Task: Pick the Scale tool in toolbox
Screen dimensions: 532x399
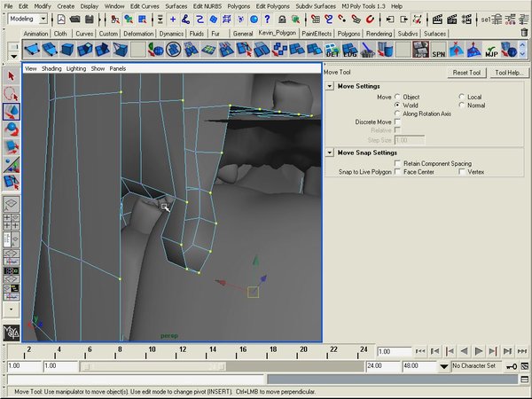Action: click(x=12, y=147)
